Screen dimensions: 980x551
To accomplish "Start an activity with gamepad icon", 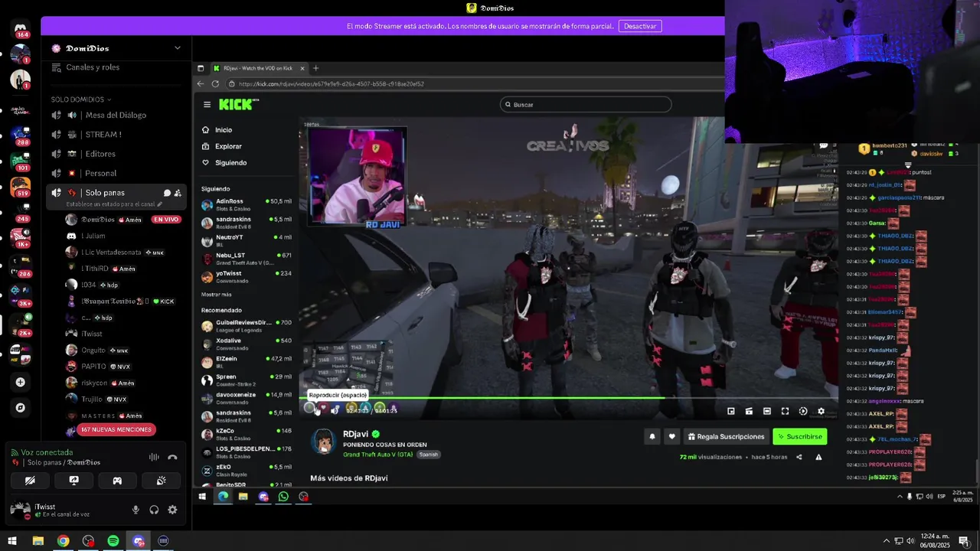I will click(x=117, y=481).
